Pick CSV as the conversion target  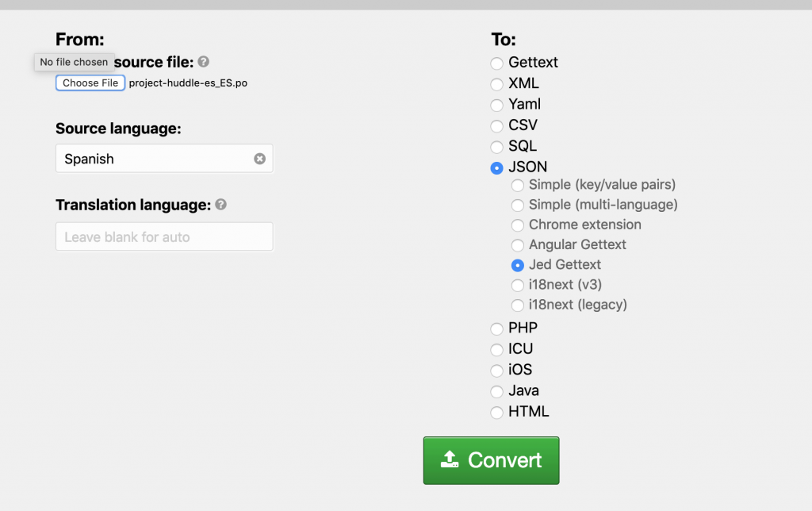pyautogui.click(x=497, y=125)
